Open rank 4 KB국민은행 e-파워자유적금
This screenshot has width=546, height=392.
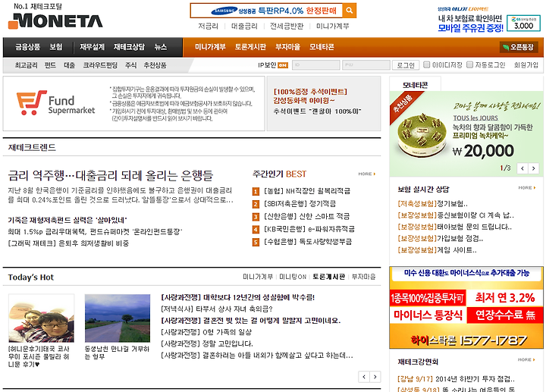pyautogui.click(x=309, y=229)
